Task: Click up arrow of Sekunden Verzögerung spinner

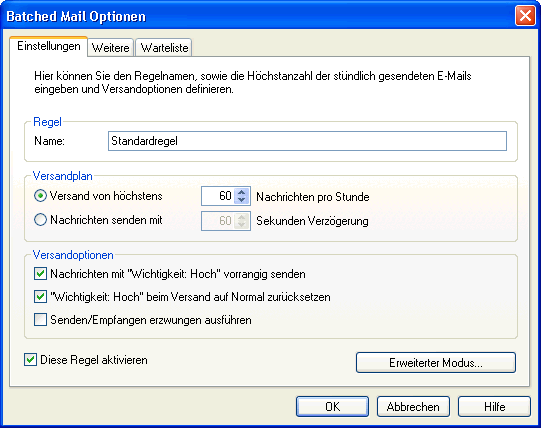Action: [x=242, y=217]
